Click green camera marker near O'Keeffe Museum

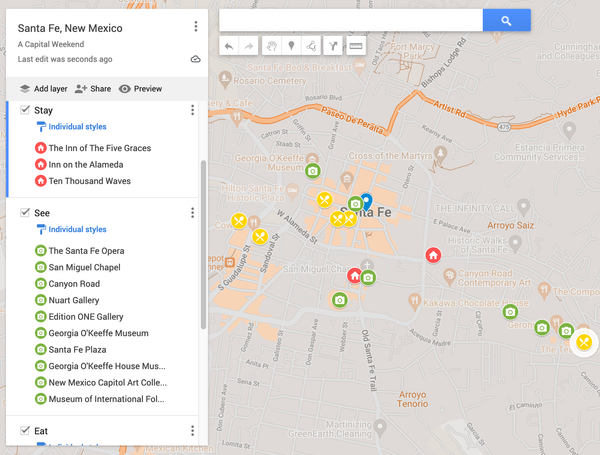coord(313,171)
